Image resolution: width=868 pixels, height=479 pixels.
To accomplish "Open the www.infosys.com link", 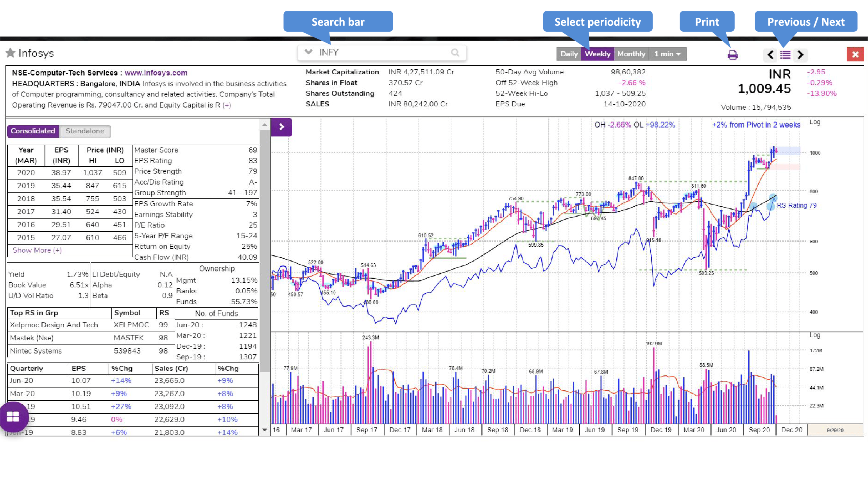I will pos(156,73).
